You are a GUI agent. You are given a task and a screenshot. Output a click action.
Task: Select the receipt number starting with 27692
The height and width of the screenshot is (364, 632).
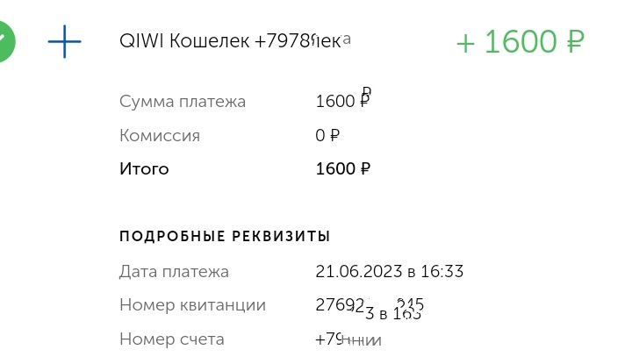tap(369, 307)
